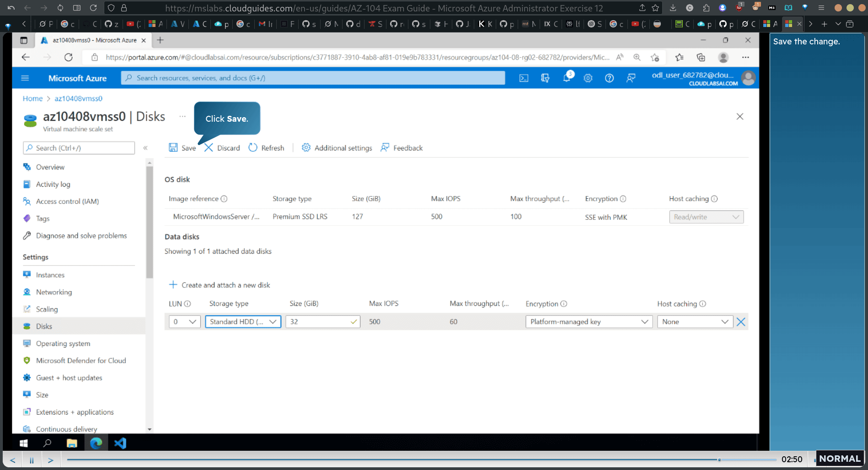Open a new tab in Edge

pyautogui.click(x=160, y=40)
